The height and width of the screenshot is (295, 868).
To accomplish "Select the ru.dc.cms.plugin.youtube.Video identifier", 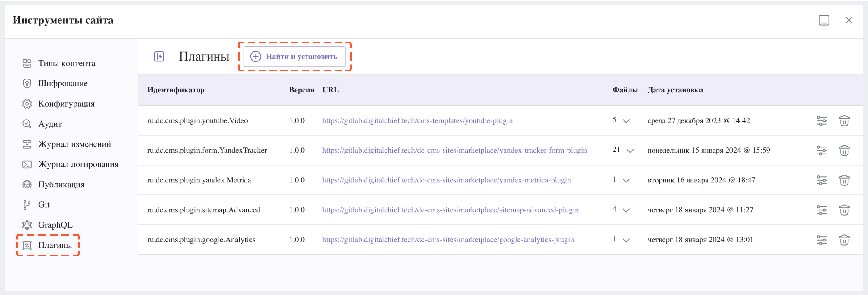I will click(x=197, y=120).
